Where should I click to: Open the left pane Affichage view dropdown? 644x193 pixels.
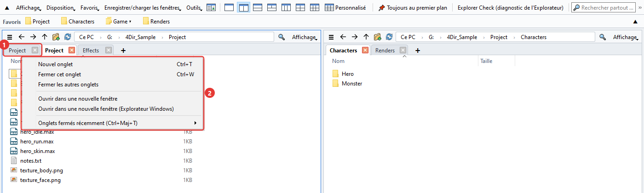pos(305,37)
